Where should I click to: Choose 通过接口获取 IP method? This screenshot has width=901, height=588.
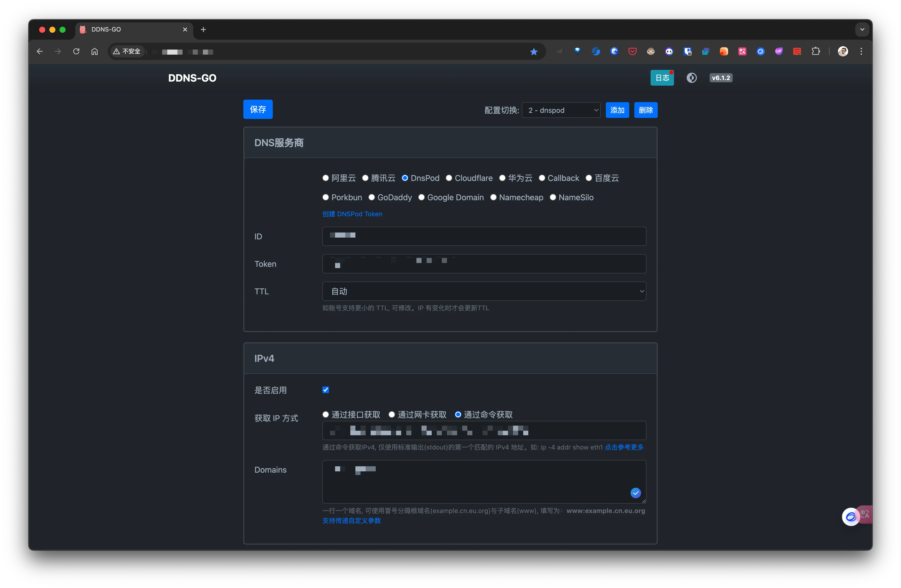pyautogui.click(x=326, y=414)
